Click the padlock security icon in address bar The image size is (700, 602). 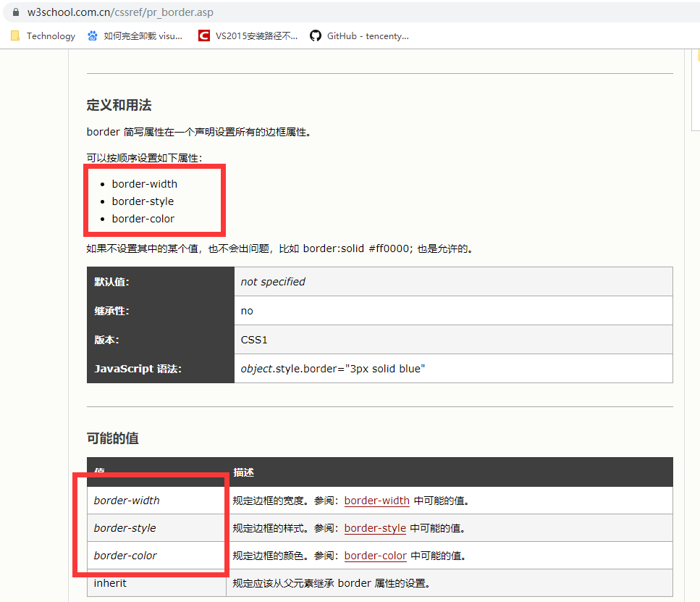click(16, 12)
